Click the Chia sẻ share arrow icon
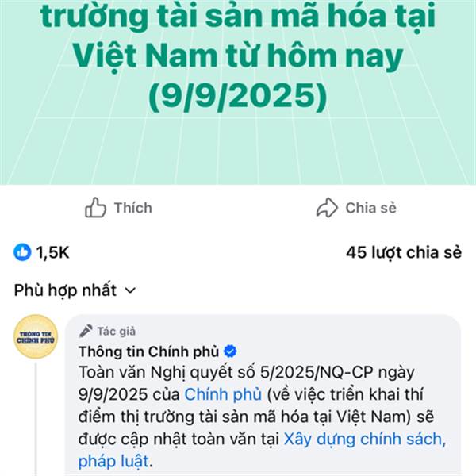This screenshot has height=476, width=476. click(x=327, y=208)
